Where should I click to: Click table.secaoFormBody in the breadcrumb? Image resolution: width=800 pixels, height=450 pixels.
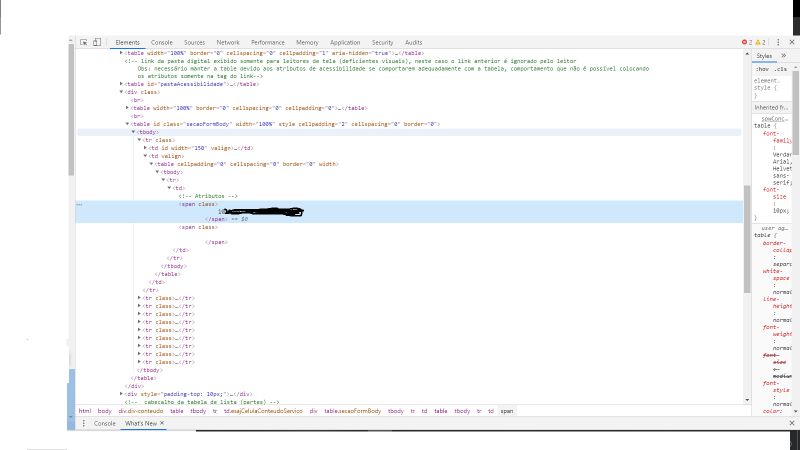pos(353,411)
